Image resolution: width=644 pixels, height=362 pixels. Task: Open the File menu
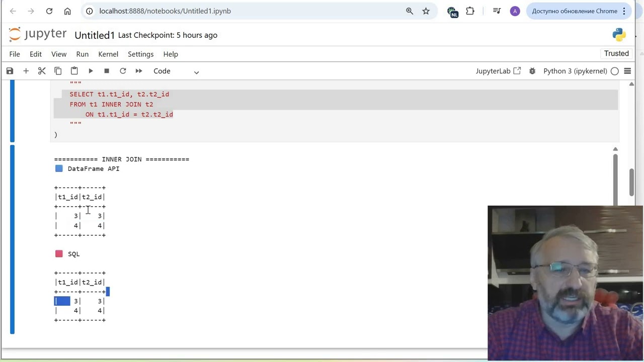[x=15, y=54]
